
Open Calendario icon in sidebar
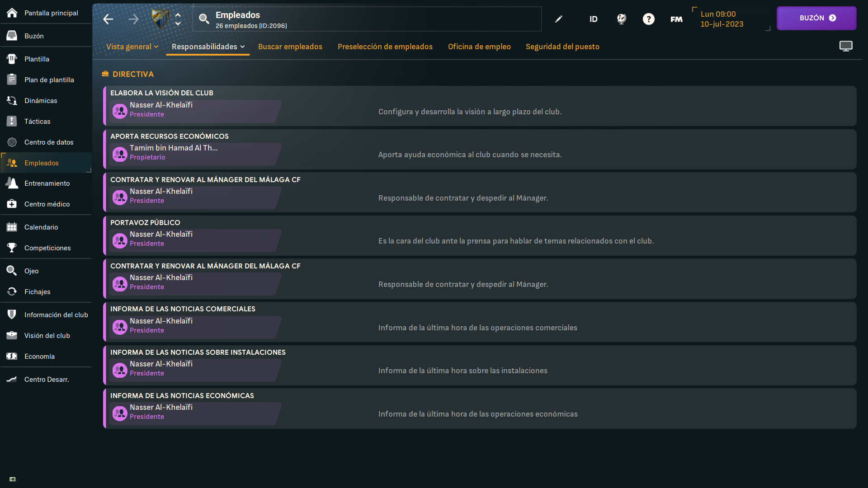click(x=12, y=227)
